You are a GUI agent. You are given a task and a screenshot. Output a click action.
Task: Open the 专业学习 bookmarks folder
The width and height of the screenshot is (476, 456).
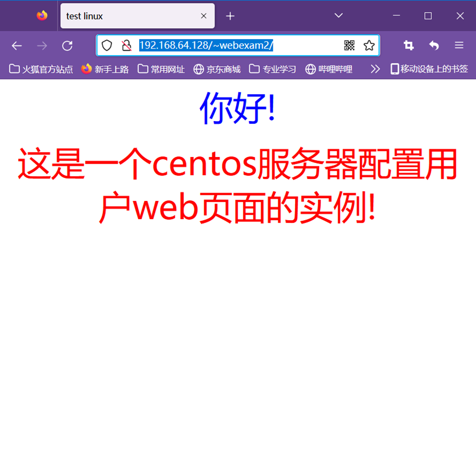pos(272,69)
